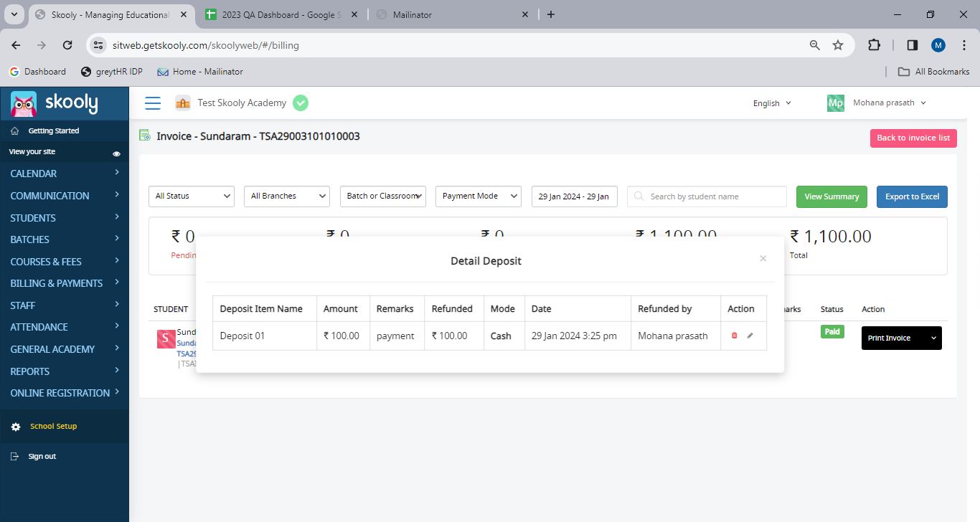This screenshot has height=522, width=980.
Task: Edit the Deposit 01 entry
Action: coord(750,336)
